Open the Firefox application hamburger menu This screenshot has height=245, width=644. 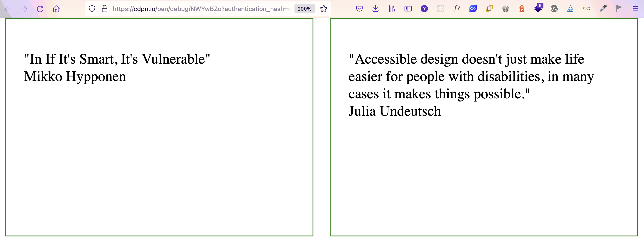click(635, 9)
